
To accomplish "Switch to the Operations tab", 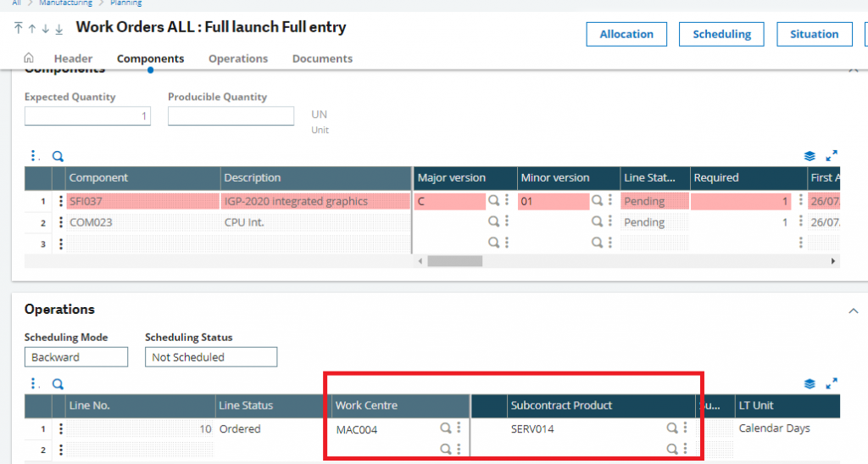I will click(238, 59).
